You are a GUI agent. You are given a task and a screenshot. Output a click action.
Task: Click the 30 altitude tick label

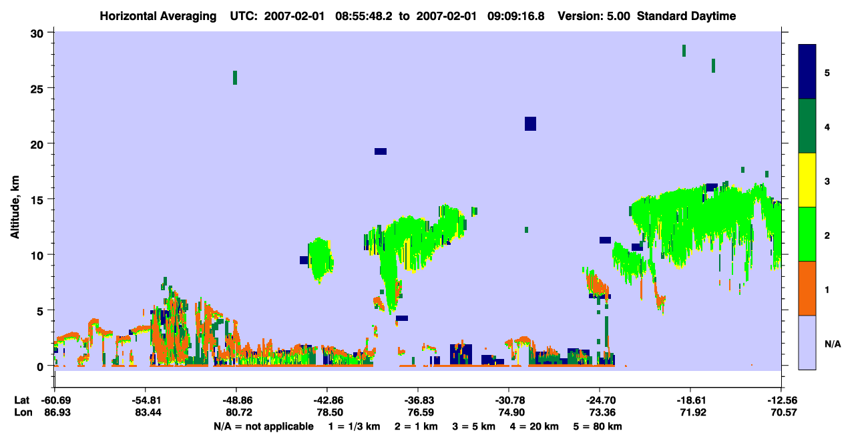coord(39,33)
